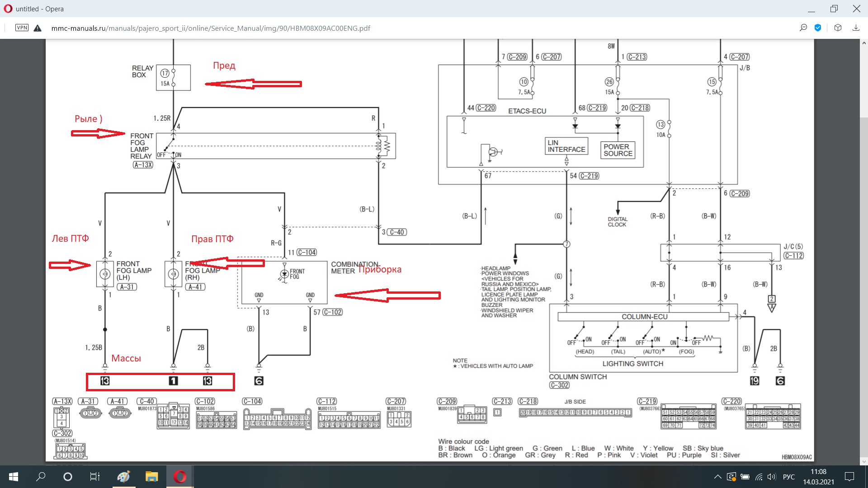This screenshot has height=488, width=868.
Task: Click the extensions cube icon
Action: tap(838, 28)
